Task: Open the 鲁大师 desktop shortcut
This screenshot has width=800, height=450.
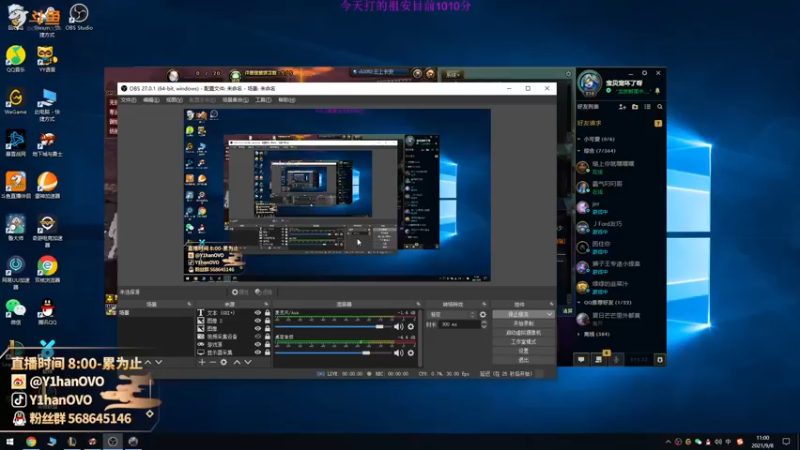Action: pyautogui.click(x=16, y=228)
